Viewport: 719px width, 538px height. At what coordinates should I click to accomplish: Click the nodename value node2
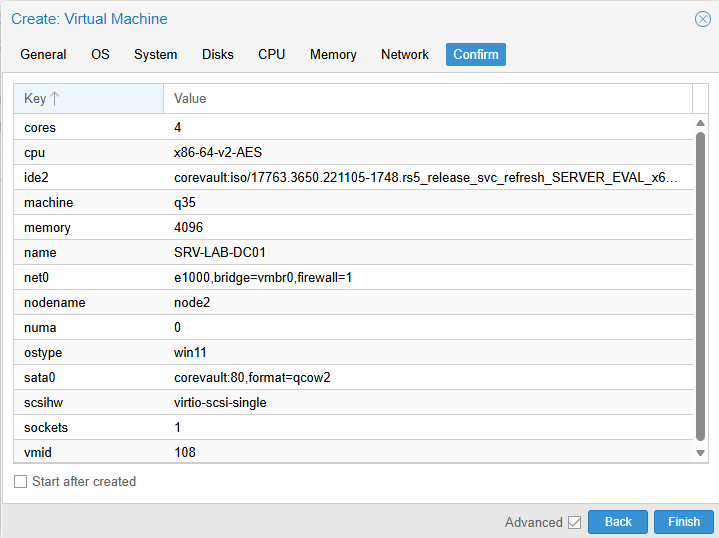click(x=192, y=303)
